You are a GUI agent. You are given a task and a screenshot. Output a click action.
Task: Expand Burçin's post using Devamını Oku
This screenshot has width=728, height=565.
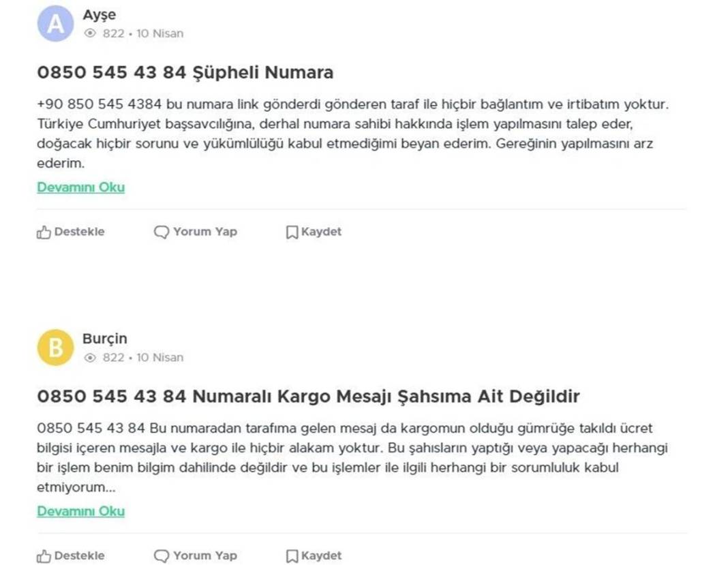click(80, 511)
